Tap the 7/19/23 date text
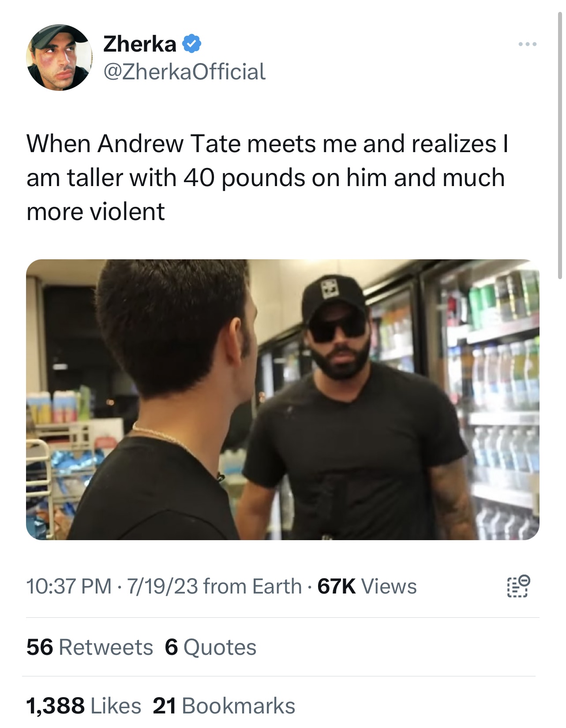Screen dimensions: 566x728 click(162, 586)
